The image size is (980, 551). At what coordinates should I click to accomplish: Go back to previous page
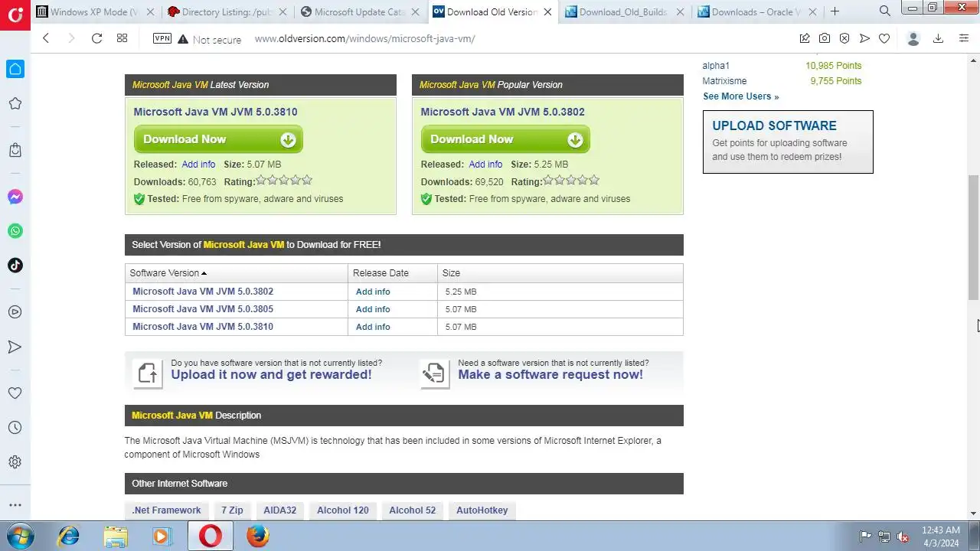(46, 38)
